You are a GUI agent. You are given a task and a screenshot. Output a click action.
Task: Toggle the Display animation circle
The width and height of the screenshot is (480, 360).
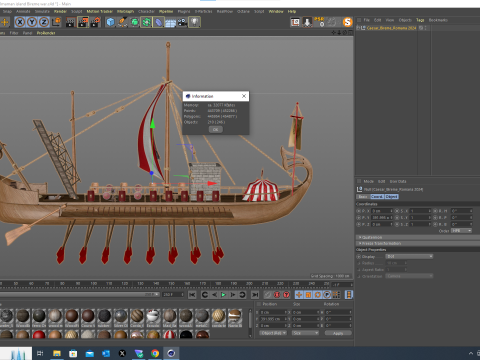[359, 257]
